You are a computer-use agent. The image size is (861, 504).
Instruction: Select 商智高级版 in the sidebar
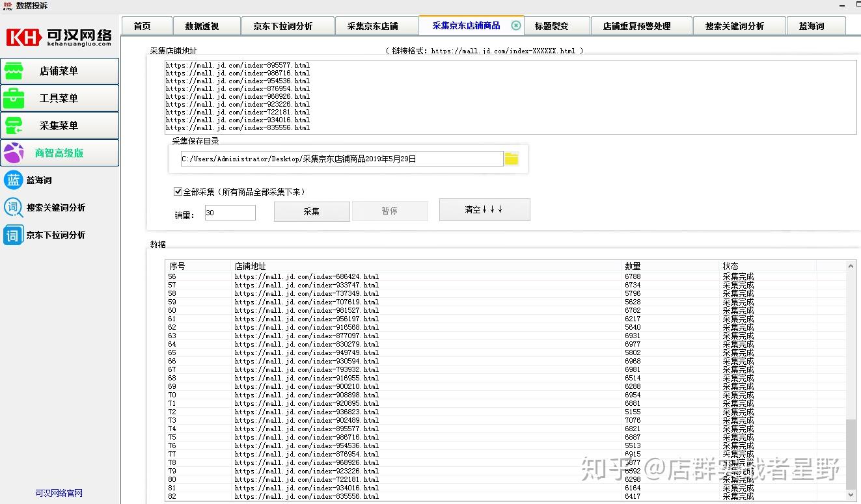coord(59,153)
